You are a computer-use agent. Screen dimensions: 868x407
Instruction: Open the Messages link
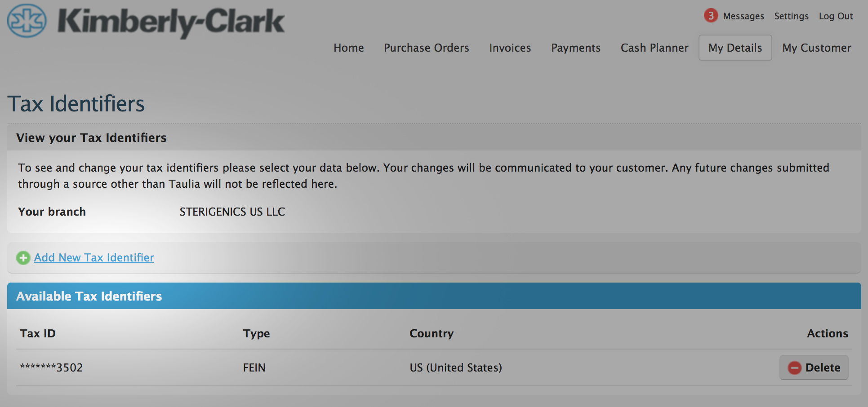[x=743, y=16]
